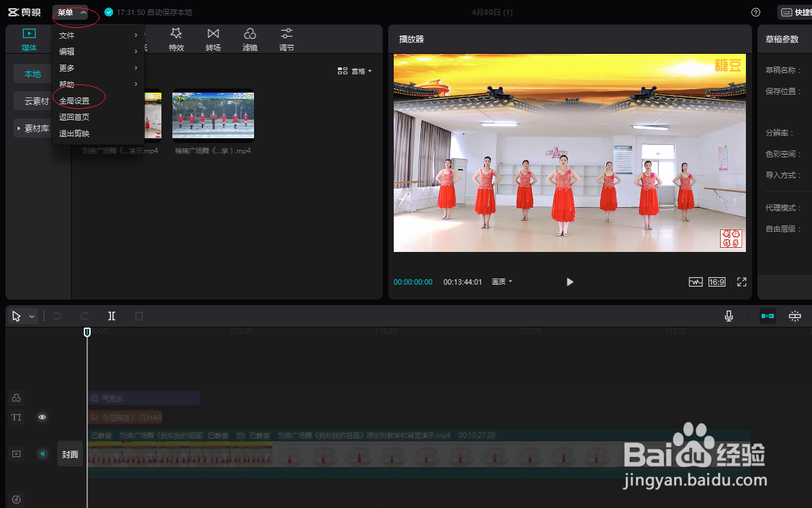Change the 16:9 aspect ratio

[717, 282]
